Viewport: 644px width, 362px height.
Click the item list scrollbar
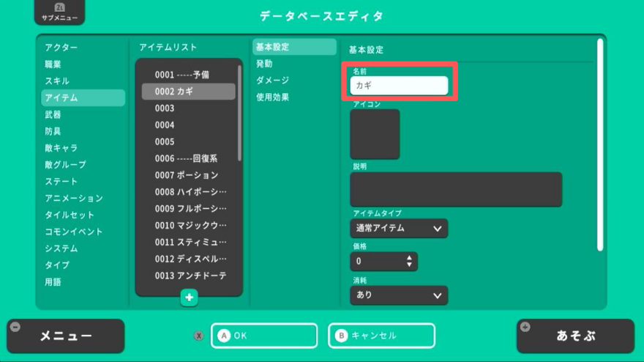[239, 113]
